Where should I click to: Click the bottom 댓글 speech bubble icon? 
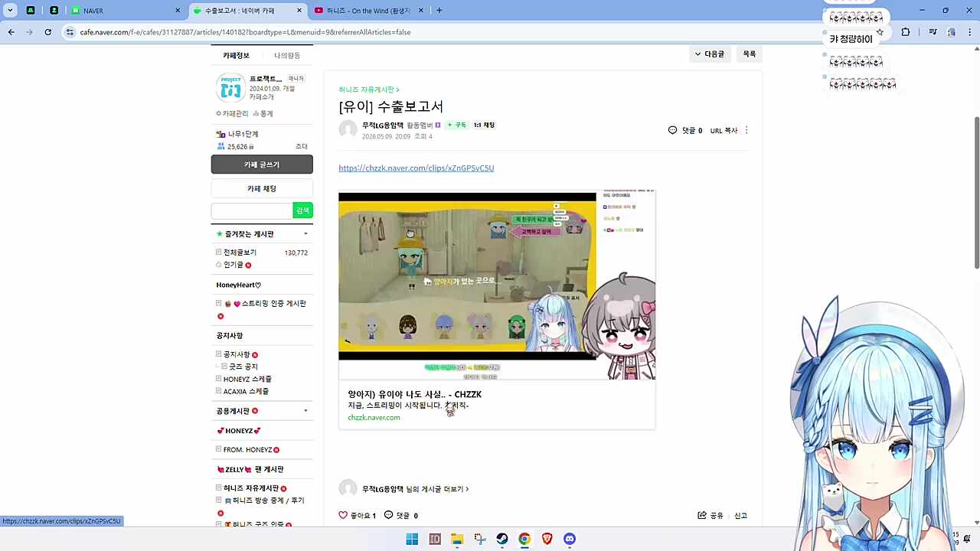(x=388, y=515)
